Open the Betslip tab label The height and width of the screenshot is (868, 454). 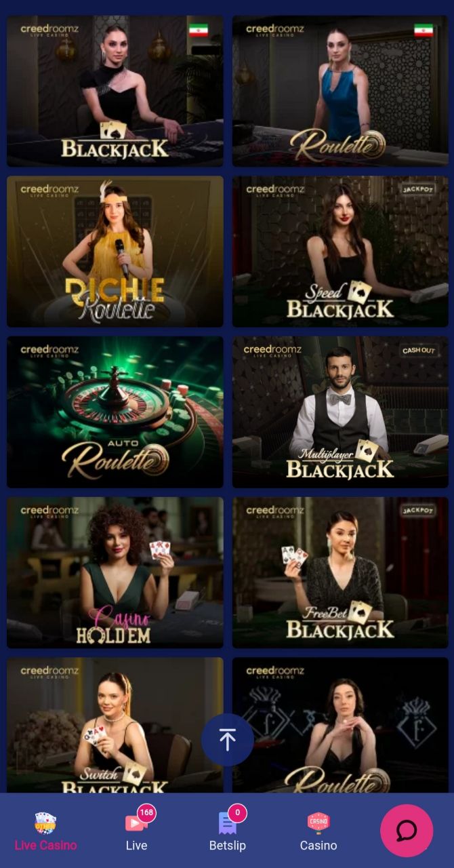[x=227, y=845]
